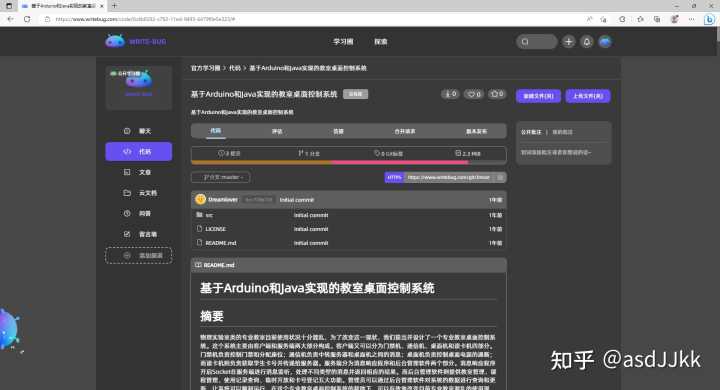View the 1 分支 branches stat

tap(309, 153)
